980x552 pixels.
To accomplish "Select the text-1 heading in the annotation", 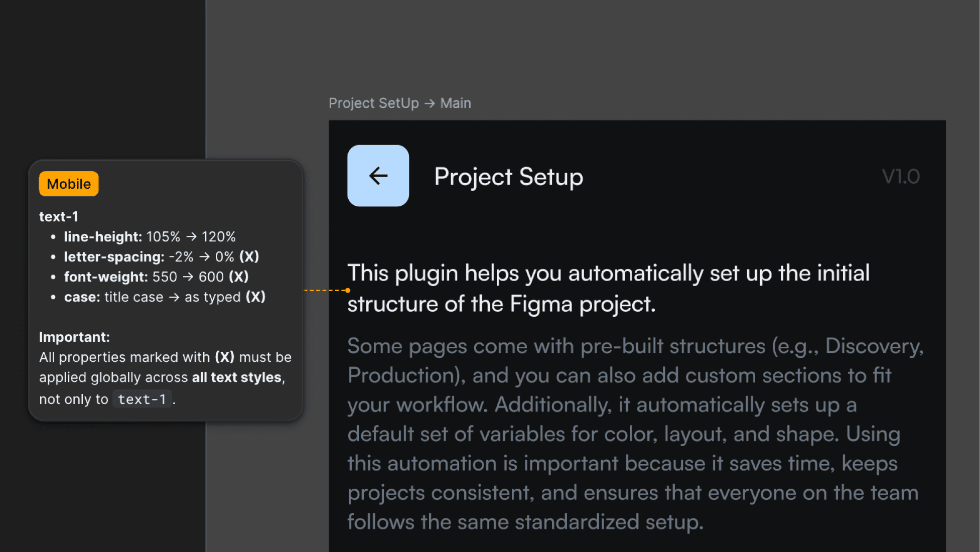I will (59, 216).
